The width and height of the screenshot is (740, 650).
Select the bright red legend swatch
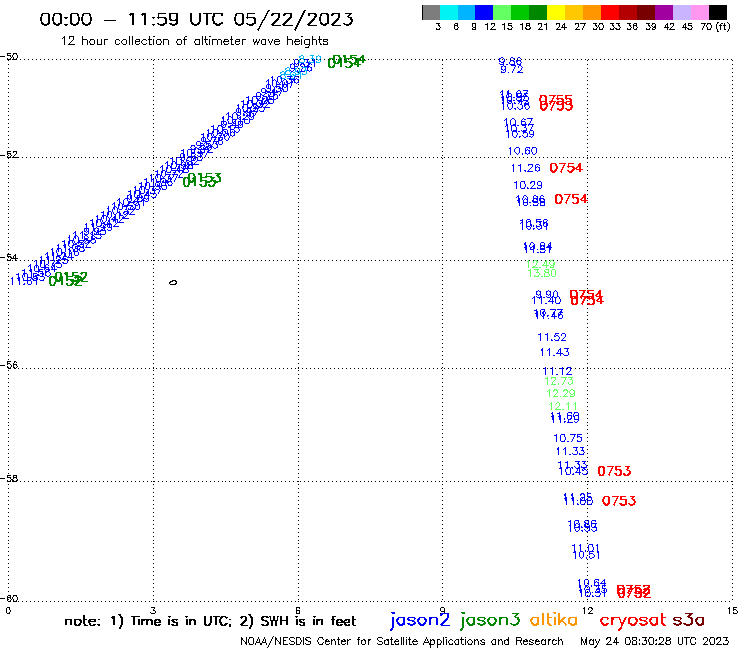(x=610, y=12)
